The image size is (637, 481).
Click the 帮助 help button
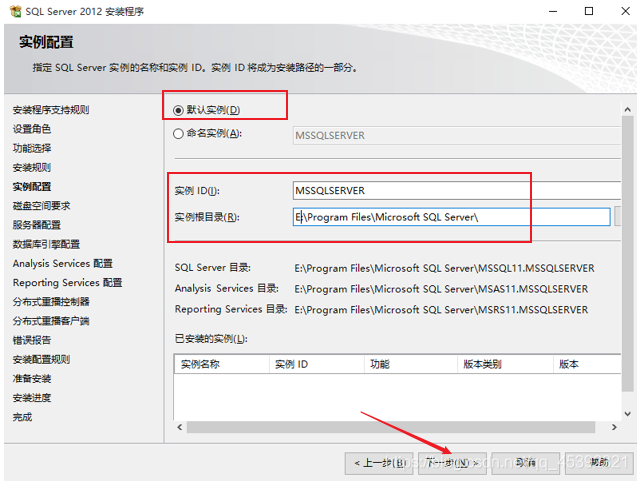(x=599, y=463)
